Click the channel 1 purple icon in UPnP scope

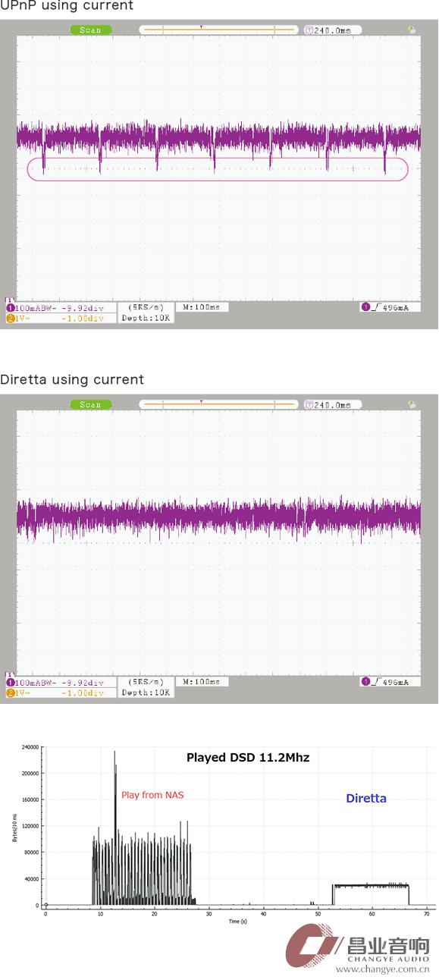(x=10, y=309)
